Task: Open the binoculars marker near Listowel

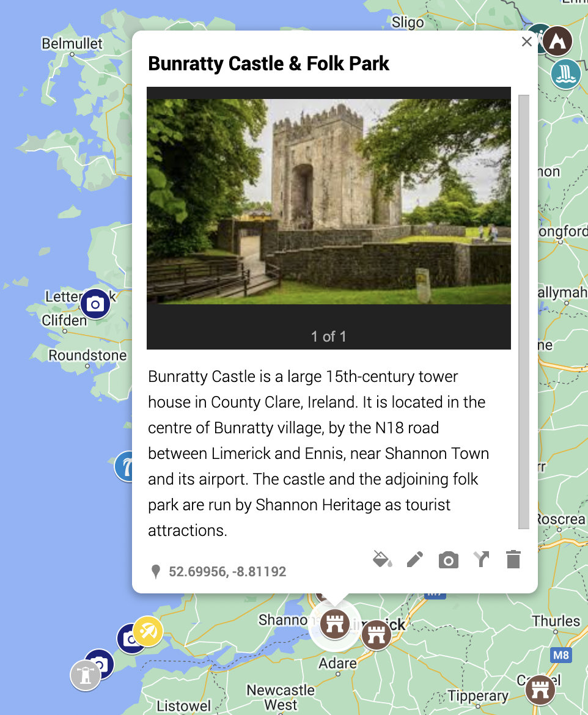Action: [x=86, y=674]
